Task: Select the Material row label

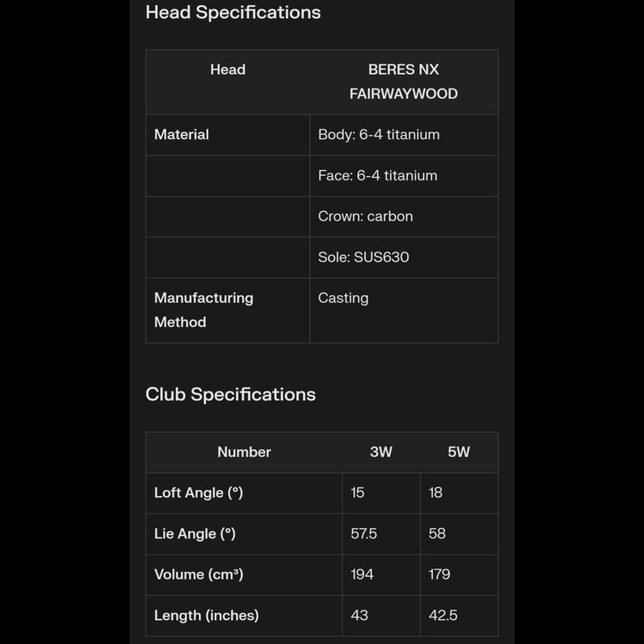Action: click(x=181, y=135)
